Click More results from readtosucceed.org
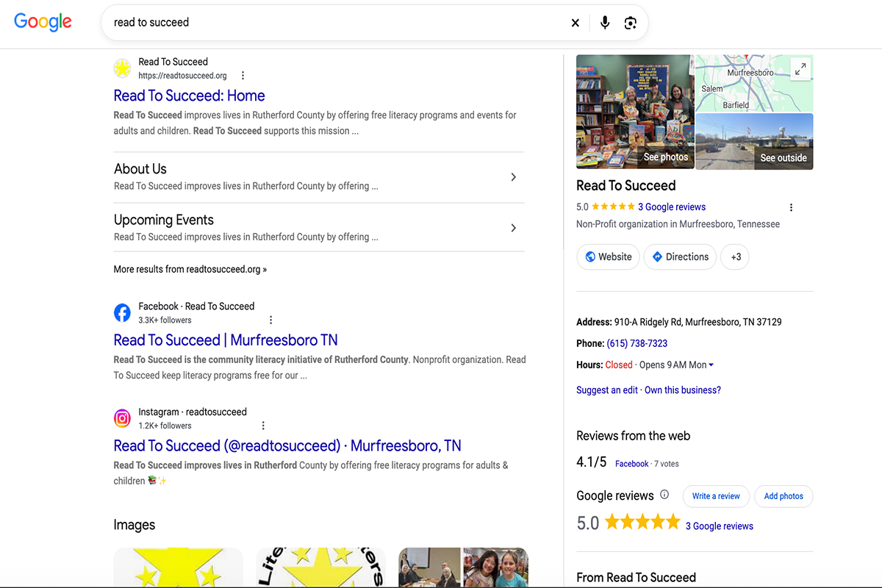This screenshot has height=588, width=882. (190, 269)
